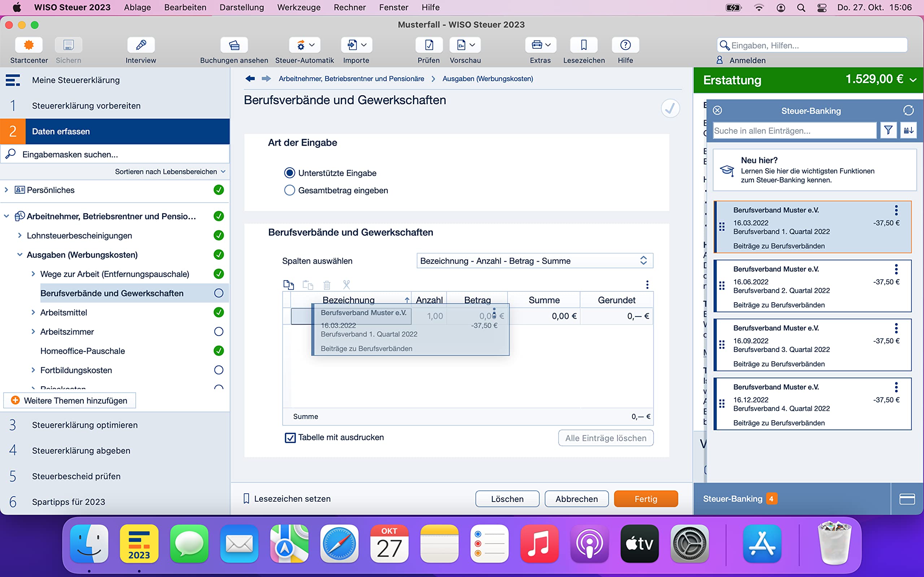
Task: Uncheck Tabelle mit ausdrucken
Action: click(290, 438)
